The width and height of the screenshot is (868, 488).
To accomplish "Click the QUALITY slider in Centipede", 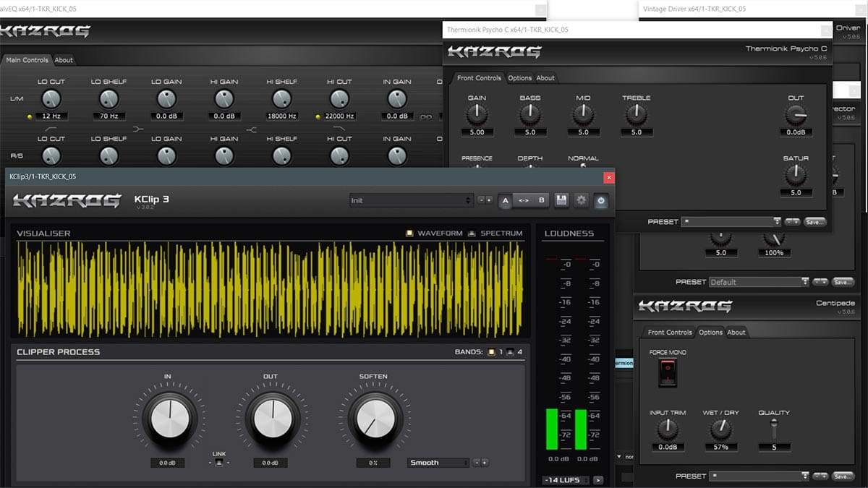I will (773, 429).
